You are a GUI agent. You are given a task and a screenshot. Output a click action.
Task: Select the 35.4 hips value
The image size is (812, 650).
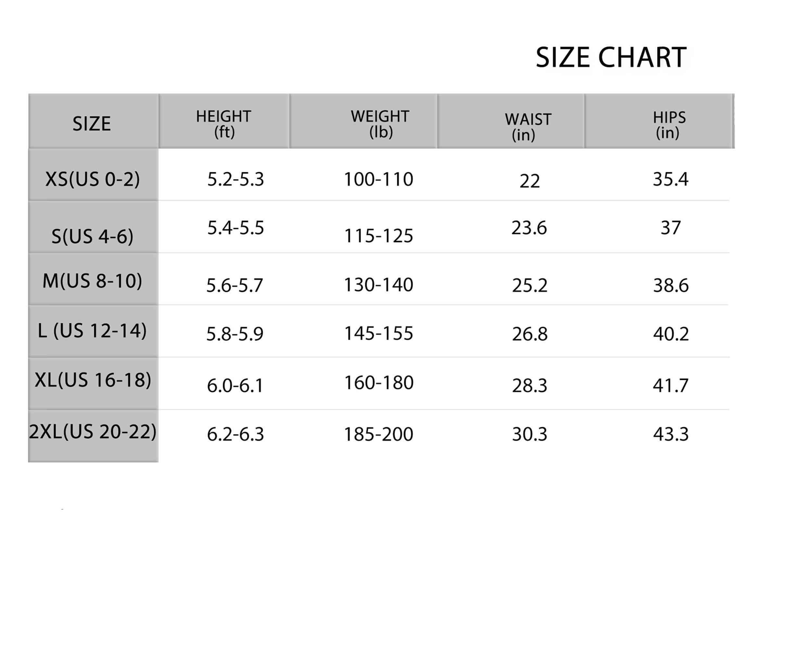[x=670, y=179]
